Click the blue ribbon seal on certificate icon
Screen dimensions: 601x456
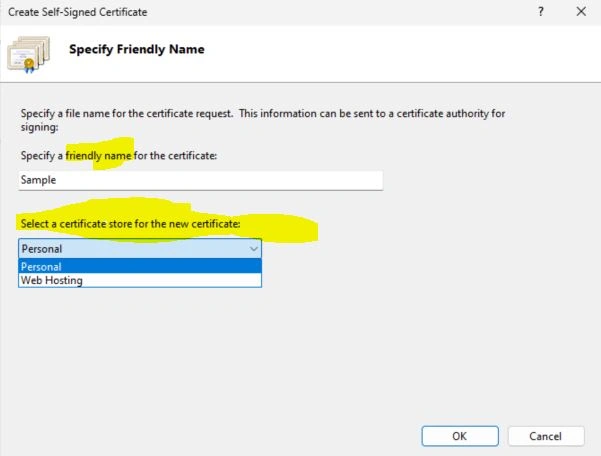pyautogui.click(x=29, y=66)
